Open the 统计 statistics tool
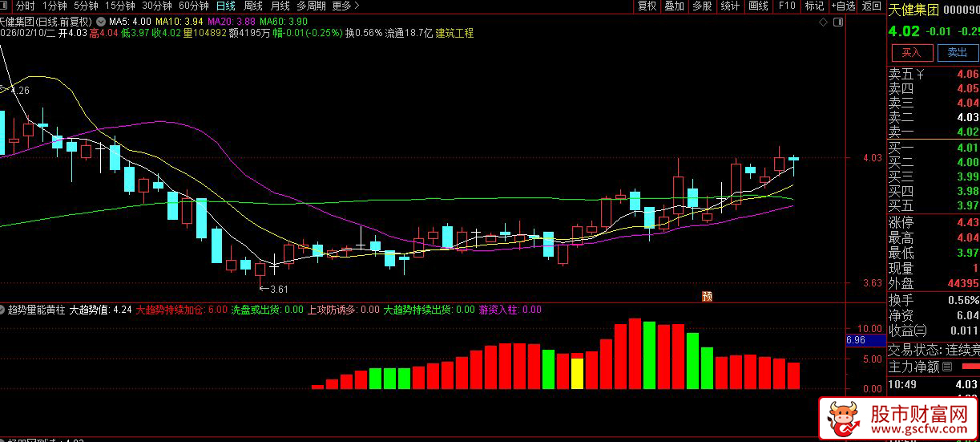 click(730, 6)
